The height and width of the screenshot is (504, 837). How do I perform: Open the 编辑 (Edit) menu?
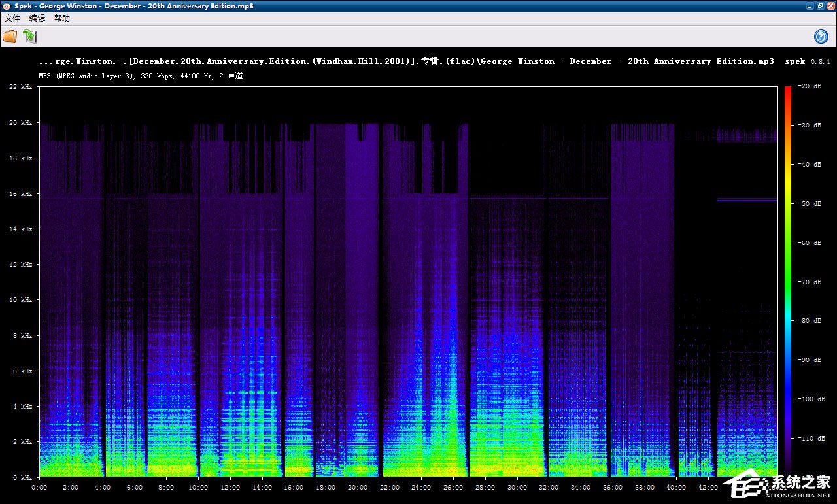(x=37, y=18)
